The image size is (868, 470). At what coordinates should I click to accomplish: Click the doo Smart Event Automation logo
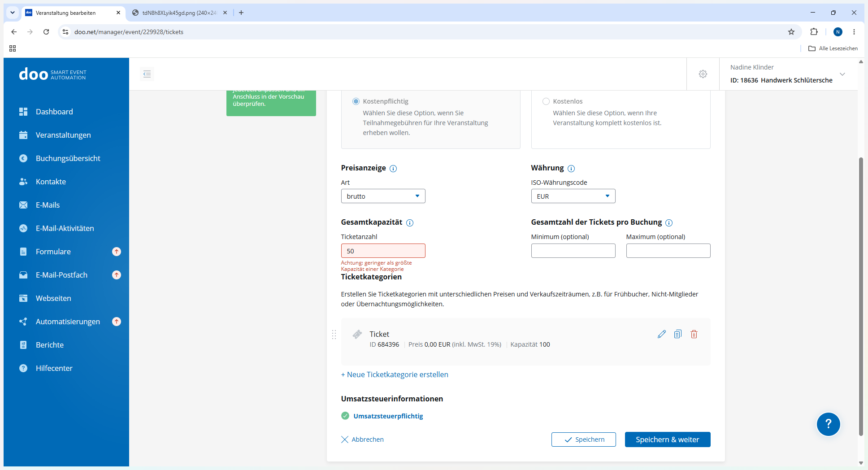[x=52, y=74]
